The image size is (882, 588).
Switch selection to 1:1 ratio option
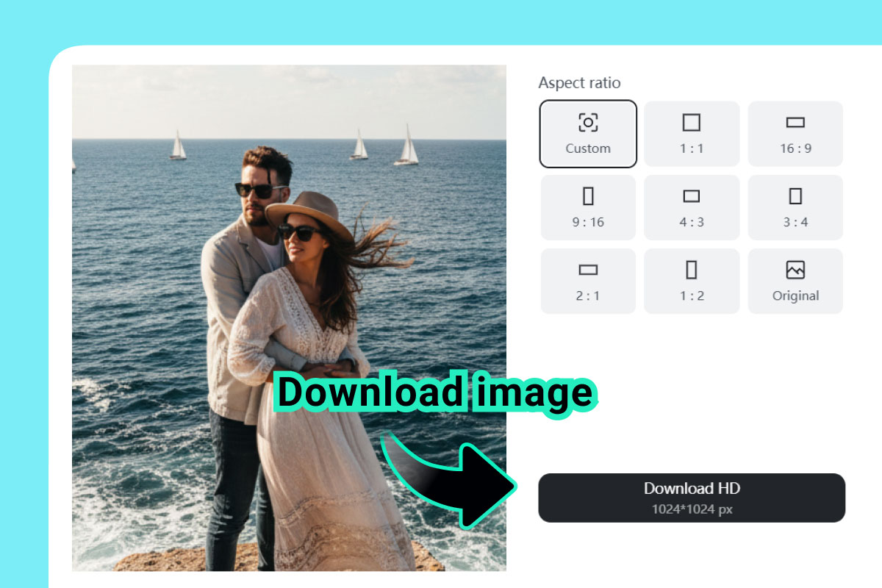click(691, 134)
